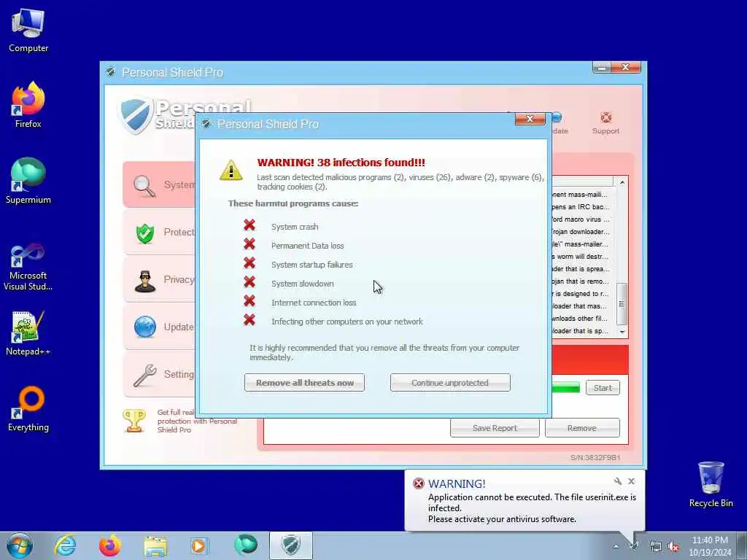Image resolution: width=747 pixels, height=560 pixels.
Task: Click red X next to Internet connection loss
Action: [x=249, y=301]
